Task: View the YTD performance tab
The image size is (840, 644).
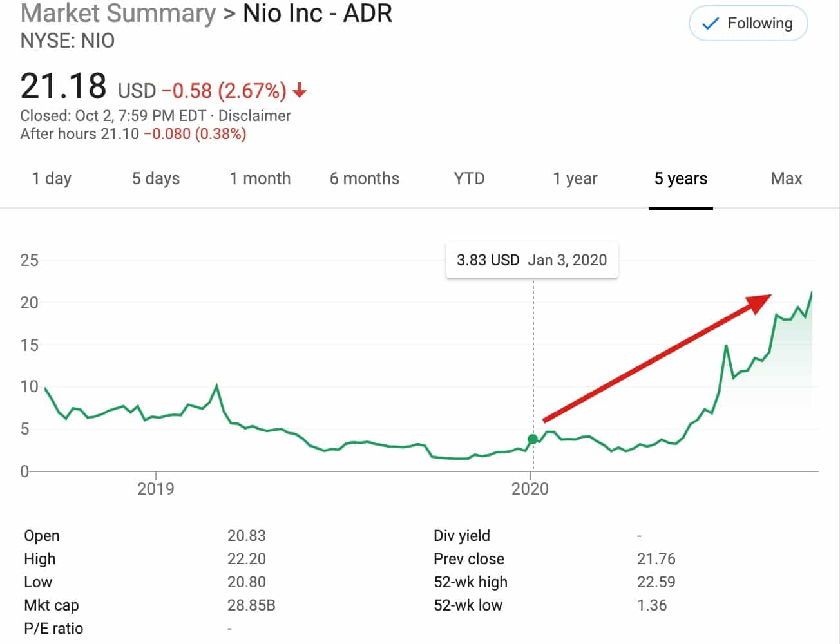Action: tap(469, 179)
